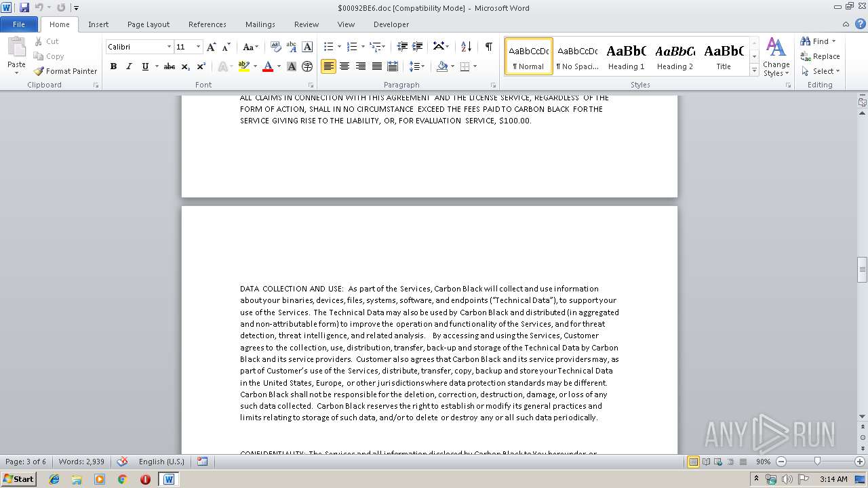The width and height of the screenshot is (868, 488).
Task: Apply bulleted list
Action: tap(328, 47)
